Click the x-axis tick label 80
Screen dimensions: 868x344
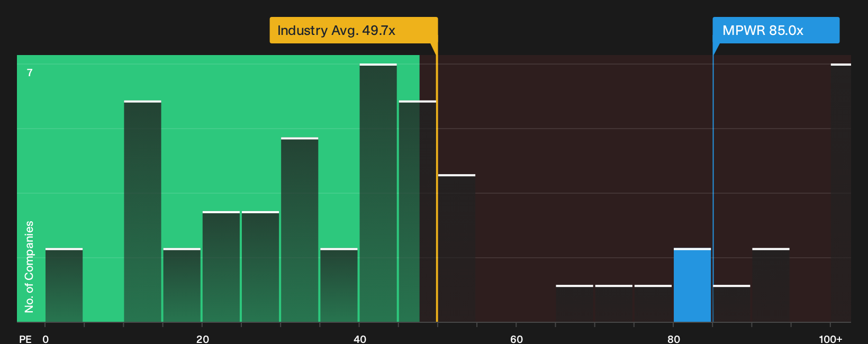674,339
